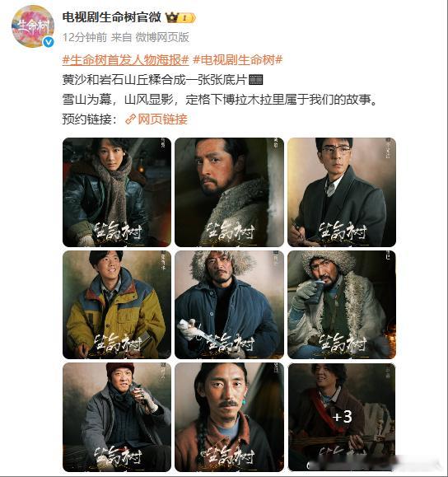Open poster of bearded man in fur collar
448x477 pixels.
(229, 192)
